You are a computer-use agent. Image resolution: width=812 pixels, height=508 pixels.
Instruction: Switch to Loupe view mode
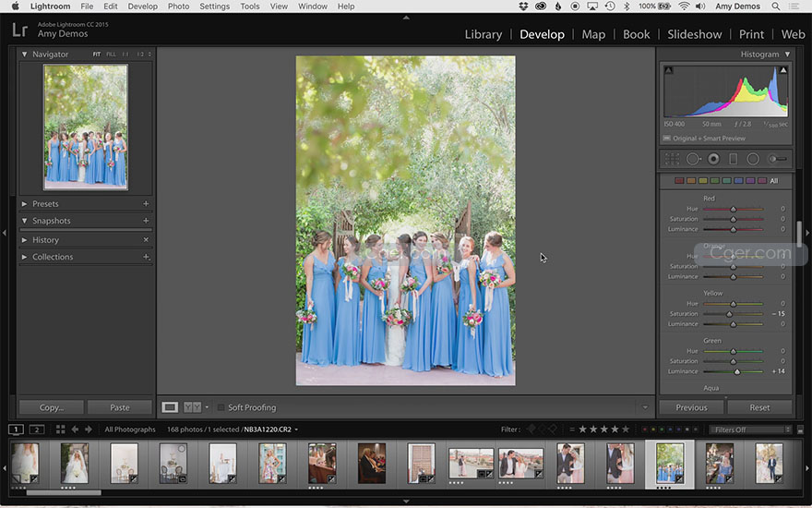170,407
